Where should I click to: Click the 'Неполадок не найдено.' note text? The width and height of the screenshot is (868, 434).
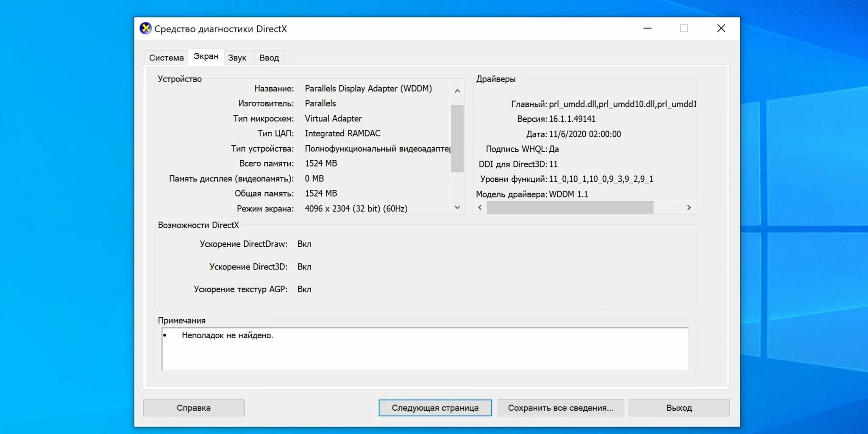tap(228, 335)
